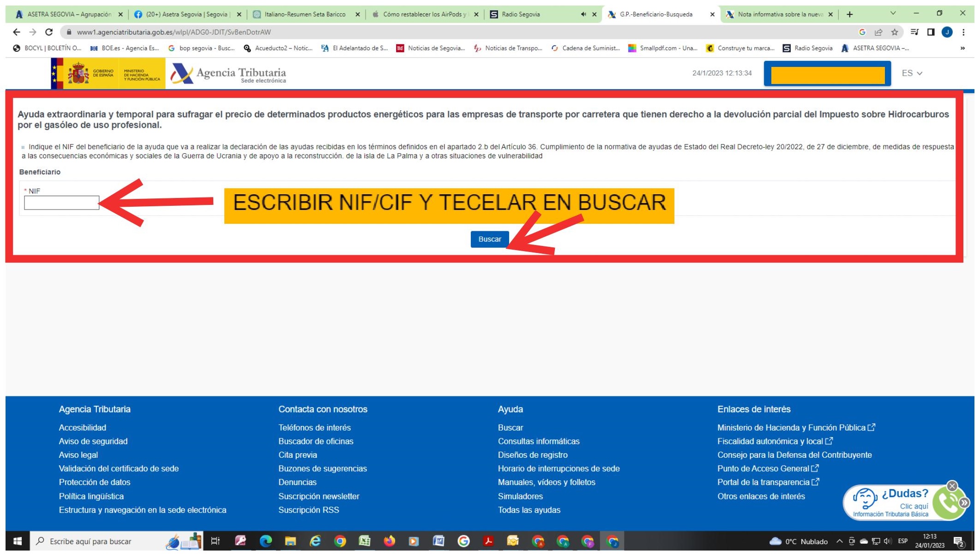The height and width of the screenshot is (557, 980).
Task: Open the Cita previa link
Action: pos(297,455)
